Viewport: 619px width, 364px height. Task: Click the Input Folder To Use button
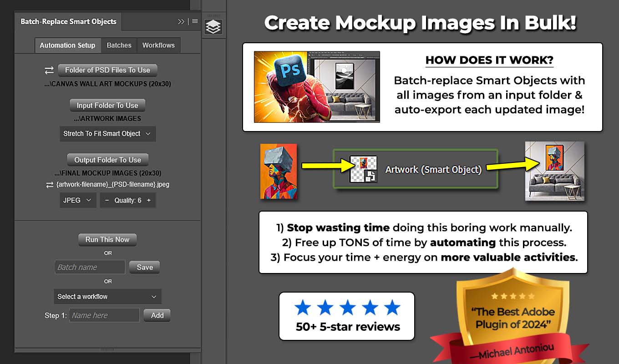[107, 105]
